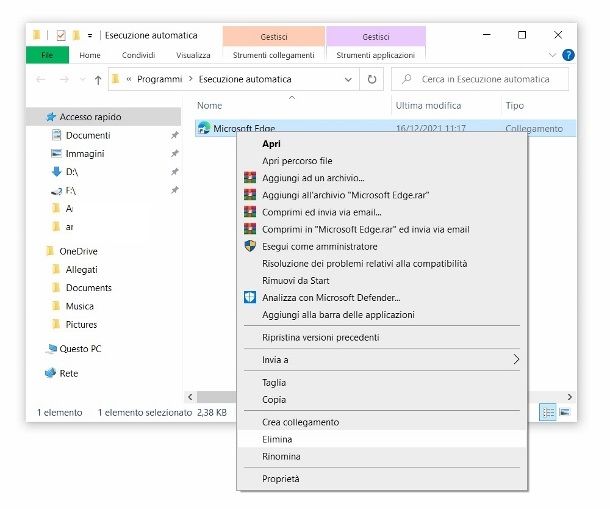Click the search magnifier icon
The image size is (610, 509).
click(407, 79)
